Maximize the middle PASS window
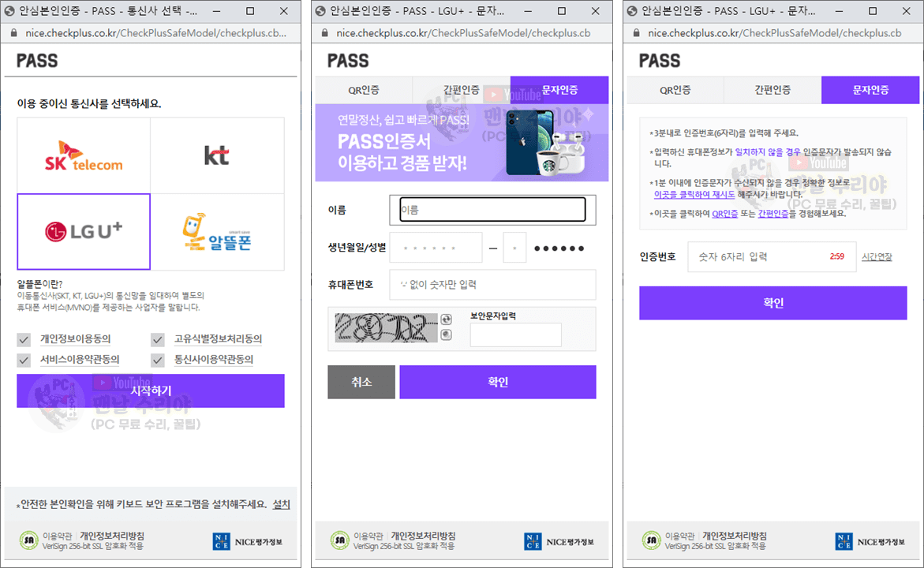Image resolution: width=924 pixels, height=568 pixels. pyautogui.click(x=562, y=11)
